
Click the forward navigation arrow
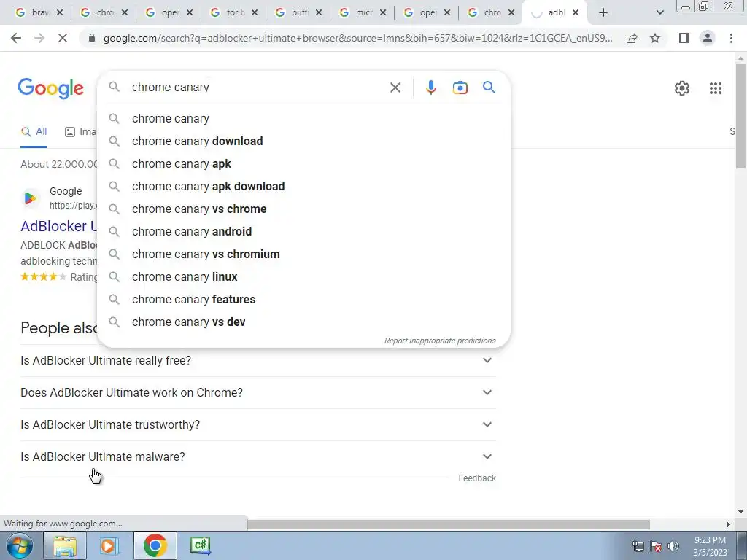pos(39,38)
